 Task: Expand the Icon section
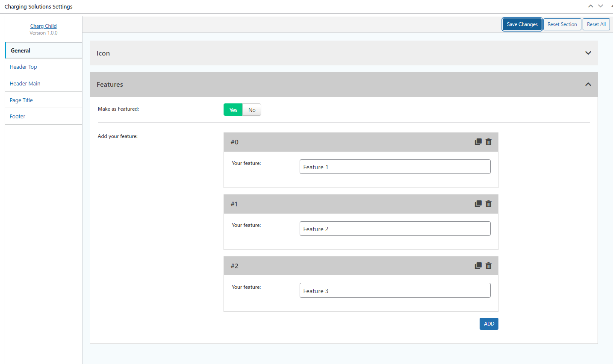588,53
